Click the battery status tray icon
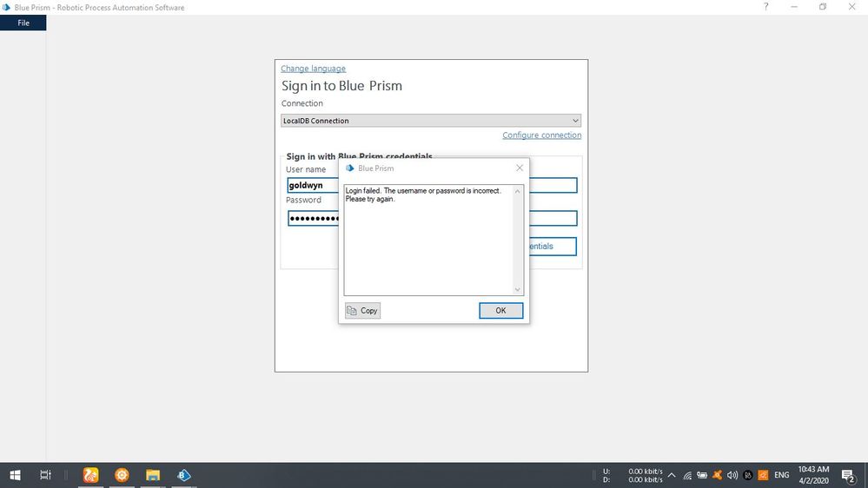The image size is (868, 488). [702, 475]
